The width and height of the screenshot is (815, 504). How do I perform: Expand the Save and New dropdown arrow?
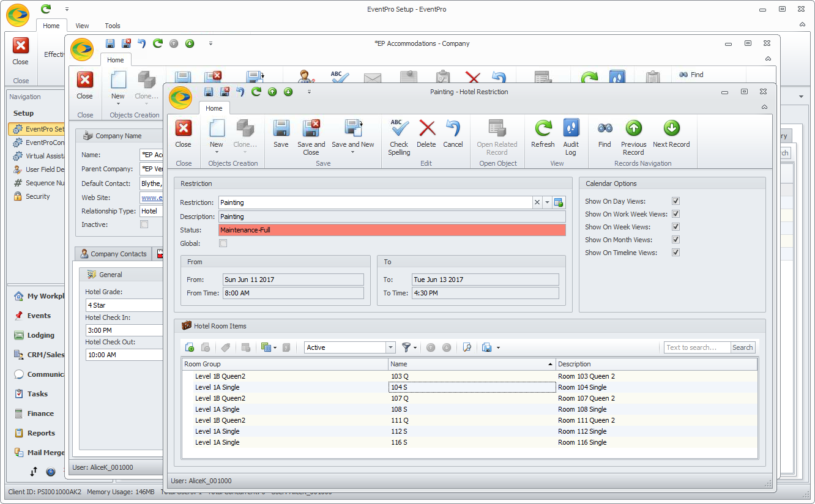click(x=352, y=152)
